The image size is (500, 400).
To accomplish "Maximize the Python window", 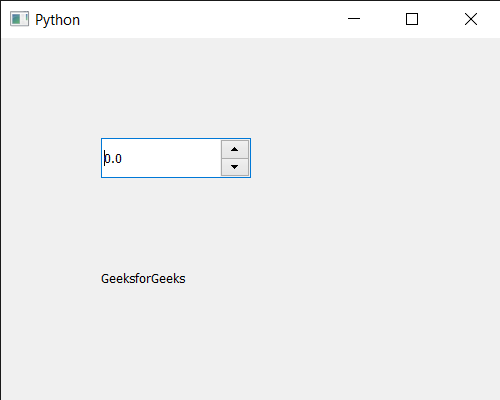I will (412, 19).
